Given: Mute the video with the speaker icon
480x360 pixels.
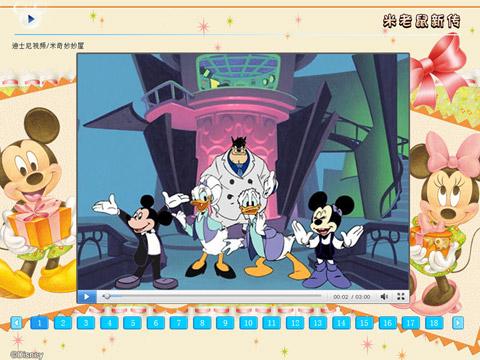Looking at the screenshot, I should (384, 296).
